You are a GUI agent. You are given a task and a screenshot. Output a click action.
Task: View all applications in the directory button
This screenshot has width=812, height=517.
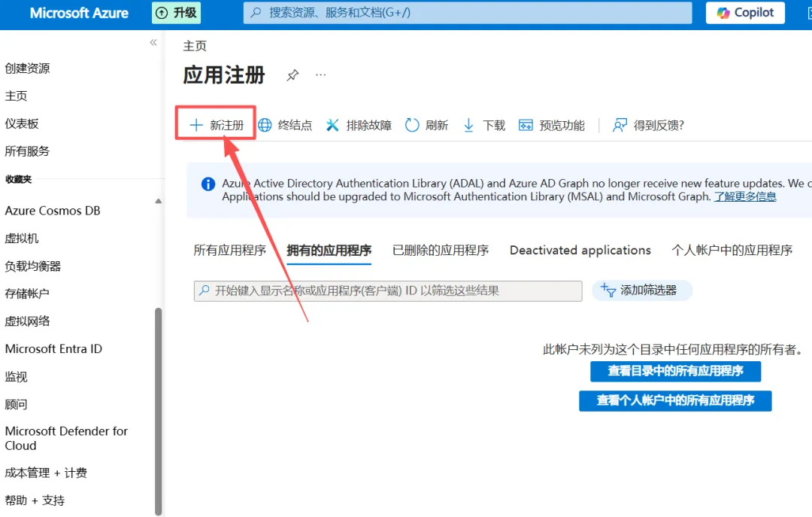tap(675, 371)
